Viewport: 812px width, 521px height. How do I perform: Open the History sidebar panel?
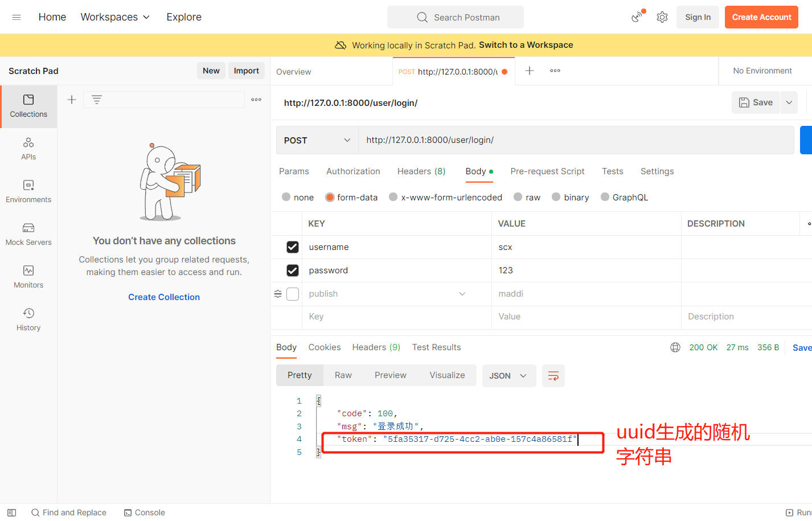(x=28, y=319)
